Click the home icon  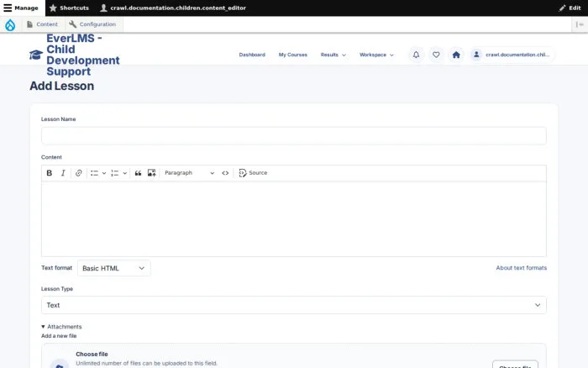[456, 55]
